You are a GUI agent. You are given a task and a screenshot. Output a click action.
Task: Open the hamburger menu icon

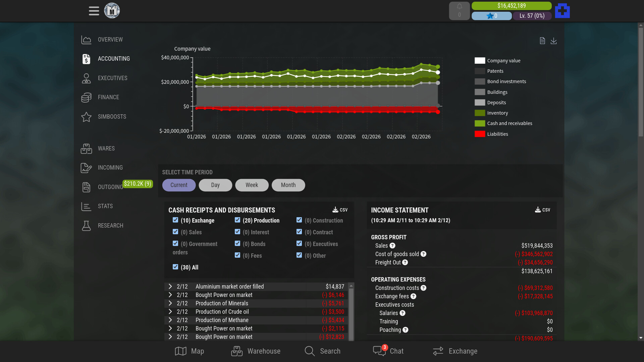(x=94, y=11)
